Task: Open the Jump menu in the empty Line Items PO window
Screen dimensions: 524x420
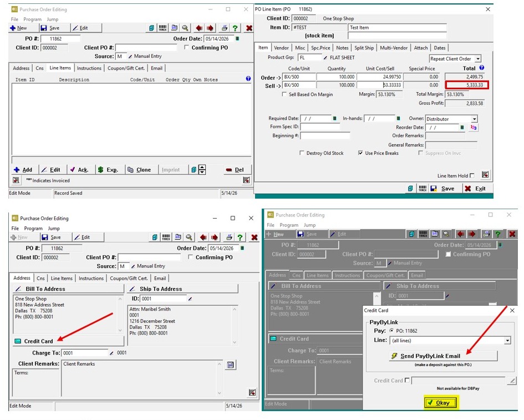Action: pyautogui.click(x=53, y=19)
